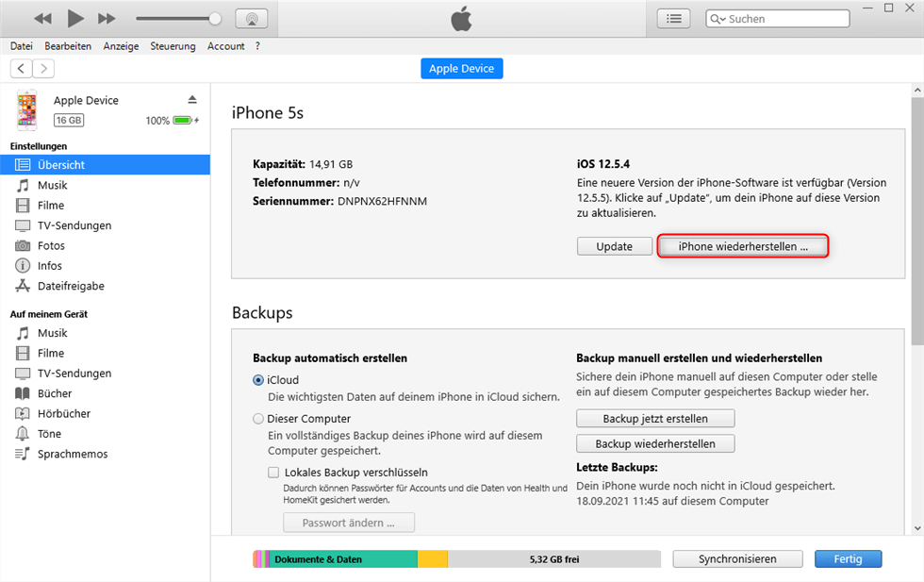Click Backup jetzt erstellen button
This screenshot has width=924, height=582.
point(655,419)
